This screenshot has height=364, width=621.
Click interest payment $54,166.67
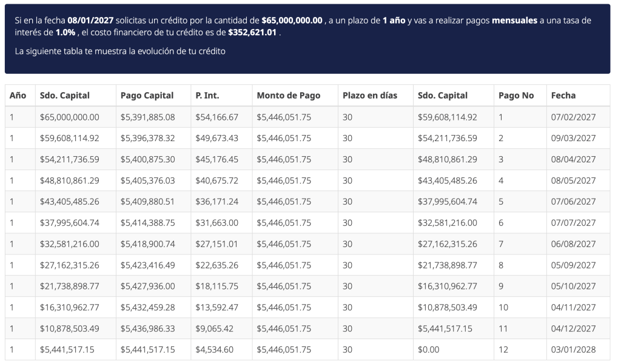[217, 117]
